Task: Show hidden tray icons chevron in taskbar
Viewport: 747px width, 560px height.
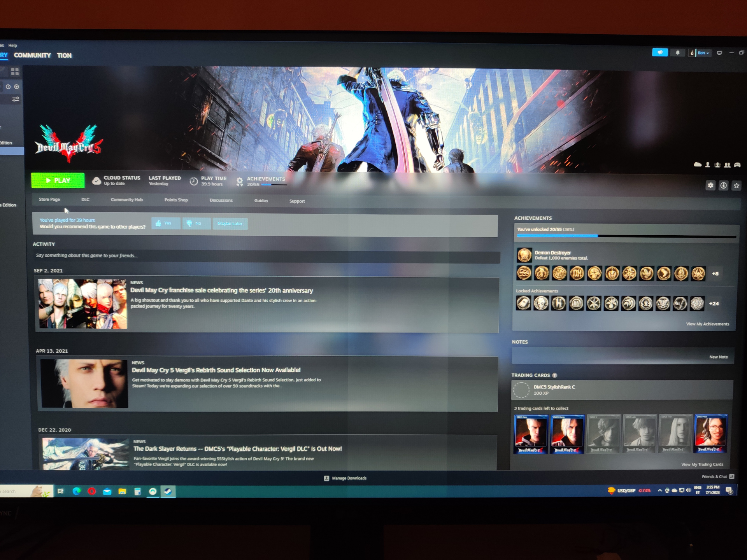Action: [660, 490]
